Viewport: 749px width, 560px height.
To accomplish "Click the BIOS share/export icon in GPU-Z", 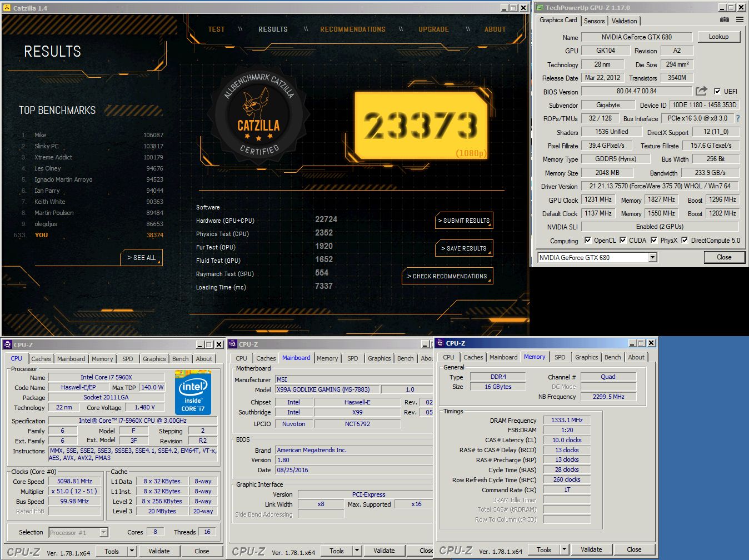I will (x=702, y=91).
